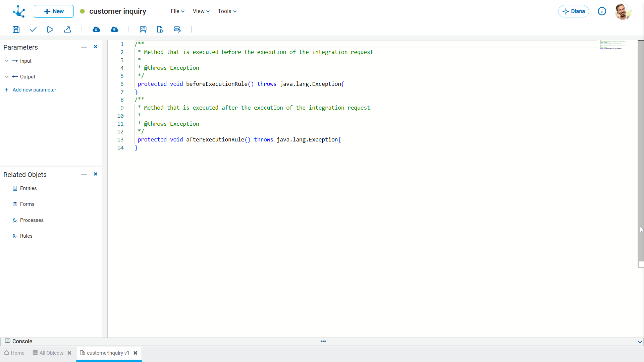Open user profile avatar

point(623,11)
